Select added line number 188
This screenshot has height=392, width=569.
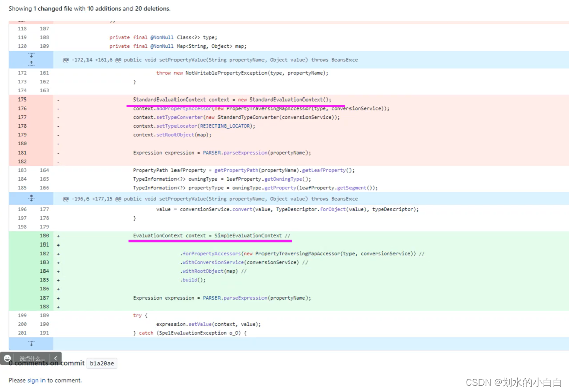[45, 307]
